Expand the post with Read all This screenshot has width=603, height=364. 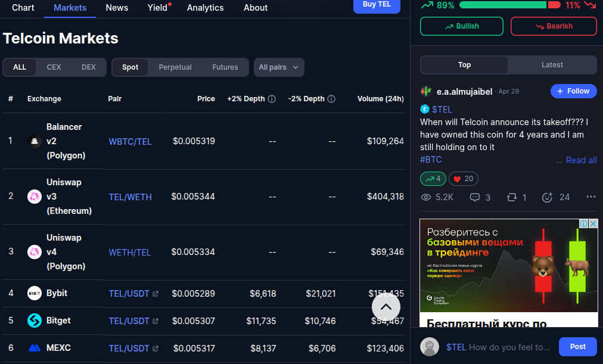(x=581, y=160)
